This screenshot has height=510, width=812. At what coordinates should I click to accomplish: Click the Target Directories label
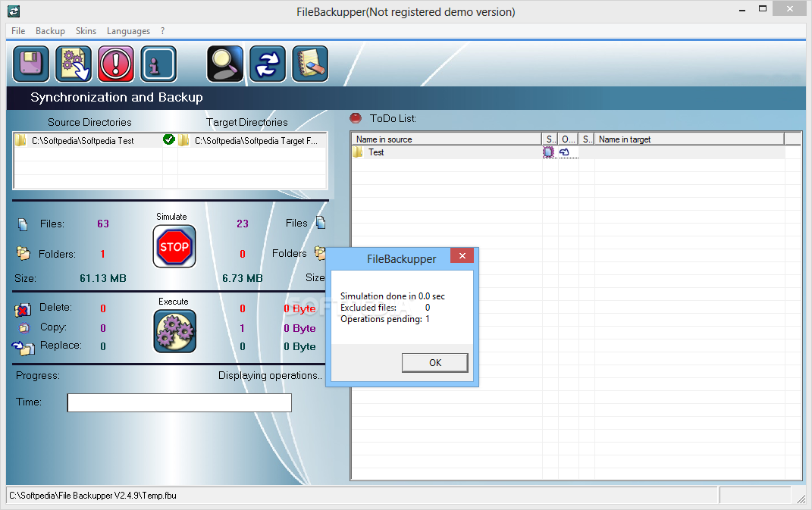[247, 122]
